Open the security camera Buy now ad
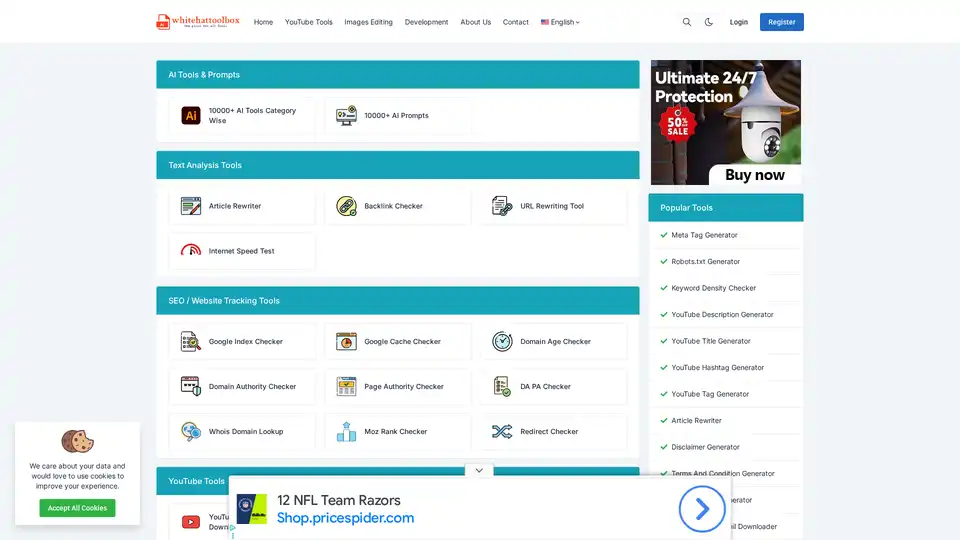Image resolution: width=960 pixels, height=540 pixels. click(726, 123)
